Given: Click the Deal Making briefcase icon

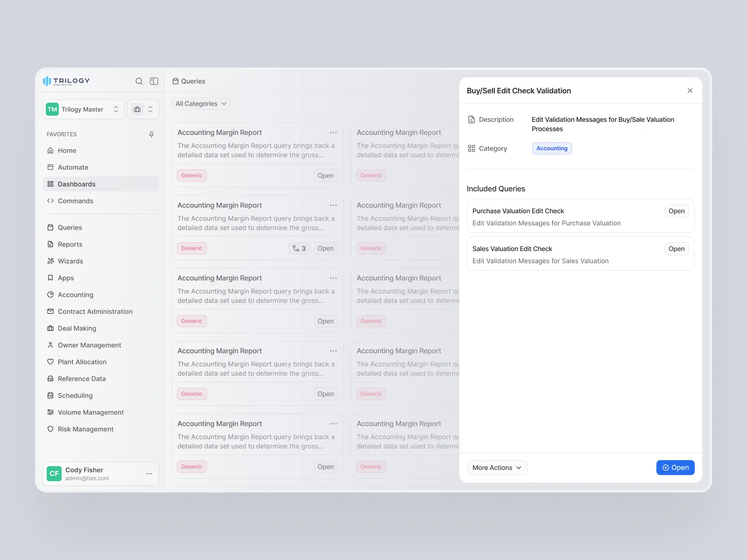Looking at the screenshot, I should click(x=50, y=328).
